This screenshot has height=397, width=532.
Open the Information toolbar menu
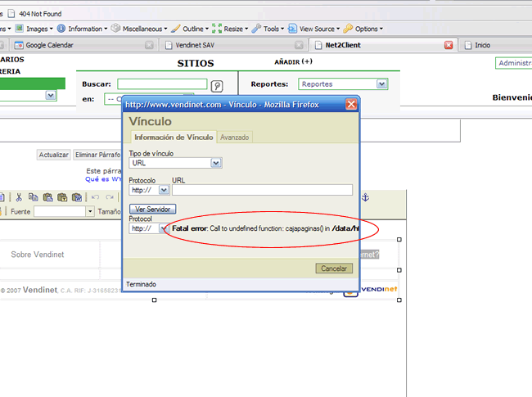coord(82,29)
